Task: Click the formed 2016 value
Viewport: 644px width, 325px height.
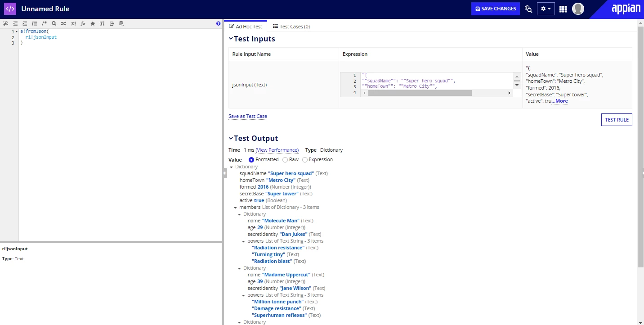Action: (263, 187)
